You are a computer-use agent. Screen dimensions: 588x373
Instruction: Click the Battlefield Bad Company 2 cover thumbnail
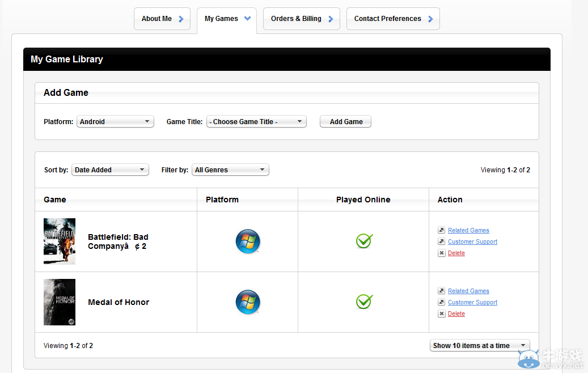[x=60, y=241]
